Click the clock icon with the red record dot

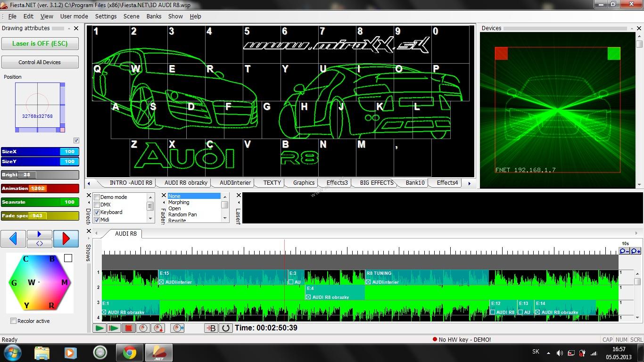pos(158,328)
